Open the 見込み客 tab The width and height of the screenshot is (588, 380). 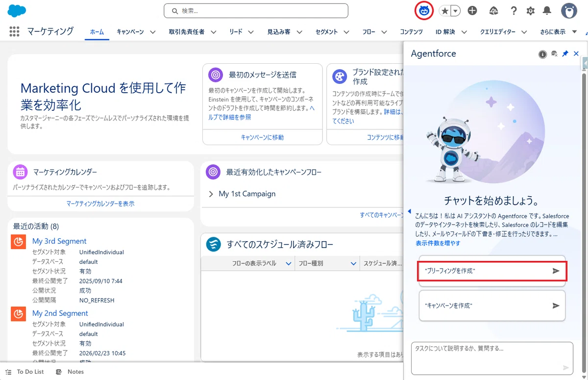[279, 32]
